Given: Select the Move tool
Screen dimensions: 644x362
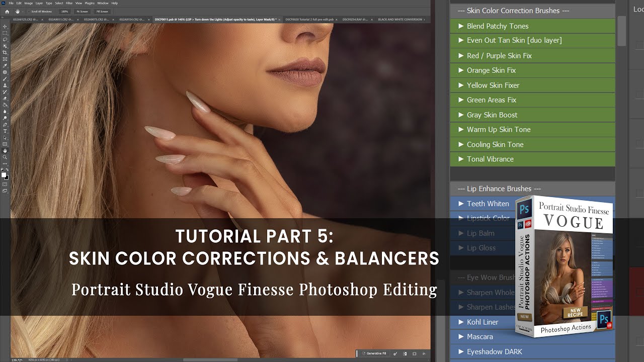Looking at the screenshot, I should pyautogui.click(x=5, y=26).
